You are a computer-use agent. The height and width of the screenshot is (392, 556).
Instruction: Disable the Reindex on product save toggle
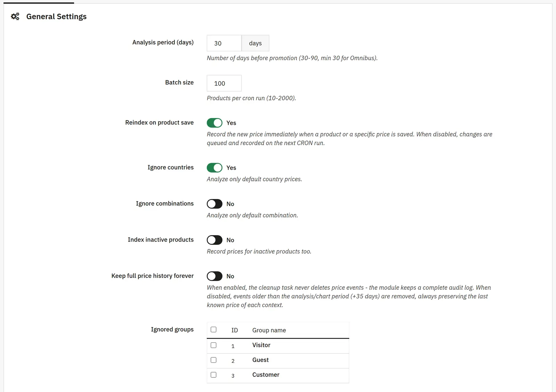[x=214, y=123]
